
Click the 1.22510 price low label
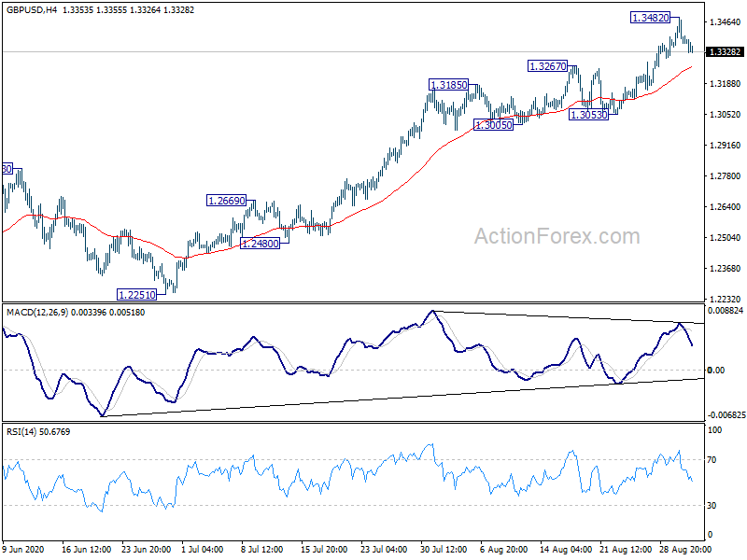pyautogui.click(x=136, y=294)
